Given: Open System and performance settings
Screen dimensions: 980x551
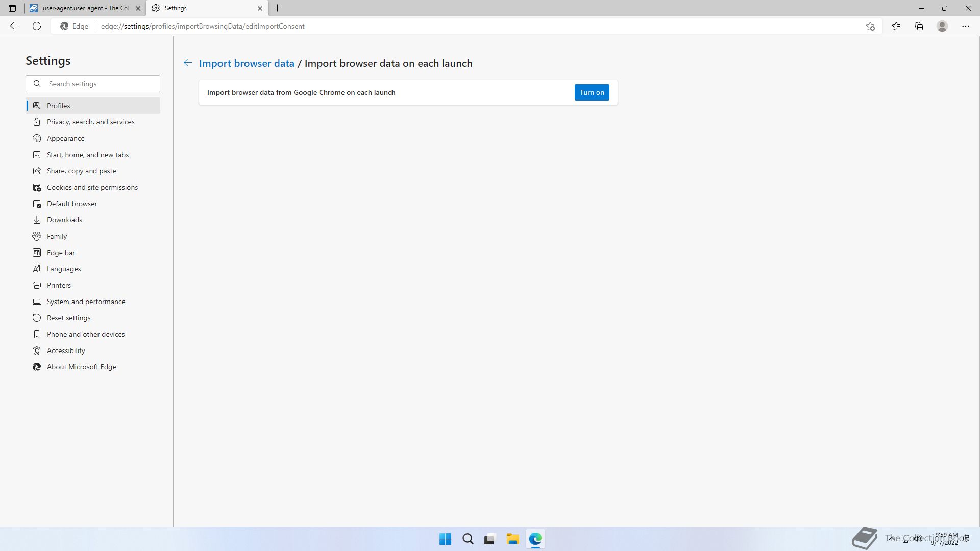Looking at the screenshot, I should pyautogui.click(x=86, y=302).
